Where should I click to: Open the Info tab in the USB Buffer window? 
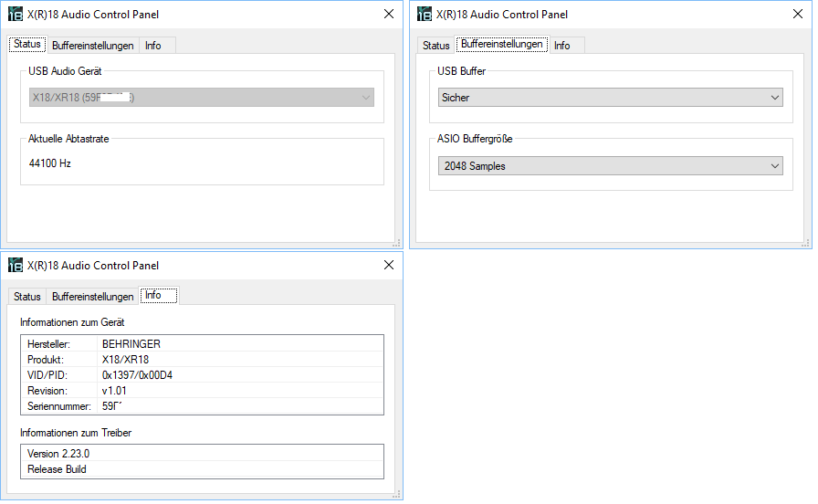pos(562,46)
